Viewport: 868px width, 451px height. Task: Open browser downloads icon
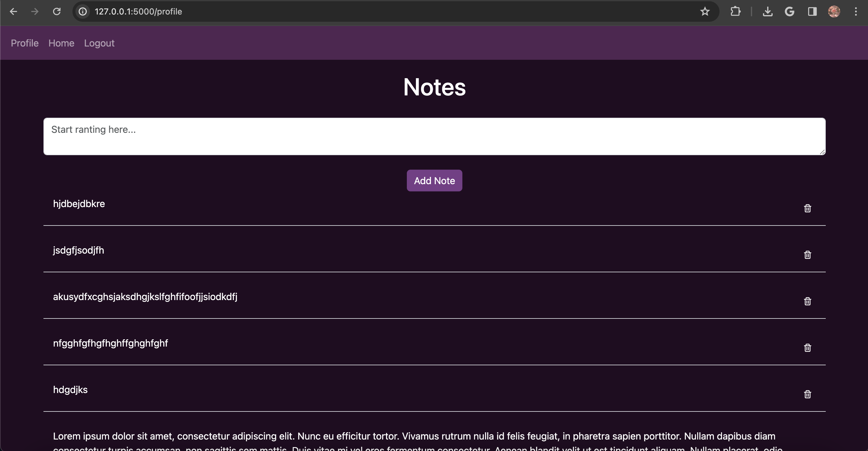click(x=767, y=12)
